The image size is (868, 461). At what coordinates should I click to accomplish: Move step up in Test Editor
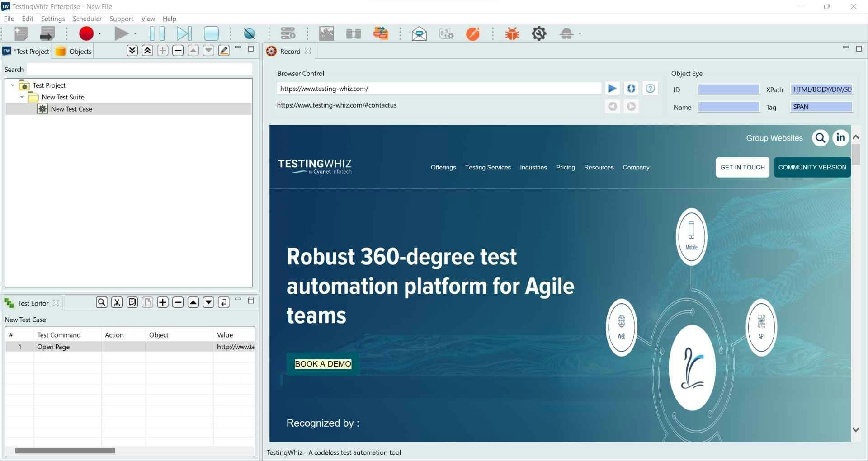coord(193,302)
